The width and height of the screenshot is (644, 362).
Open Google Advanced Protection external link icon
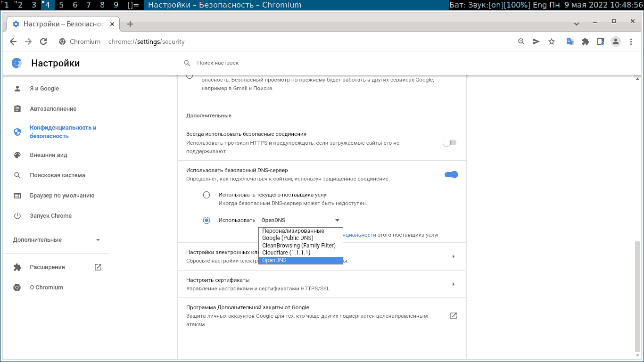click(x=454, y=316)
